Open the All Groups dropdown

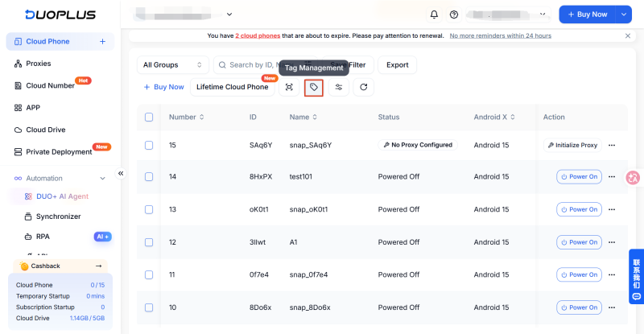pyautogui.click(x=172, y=65)
